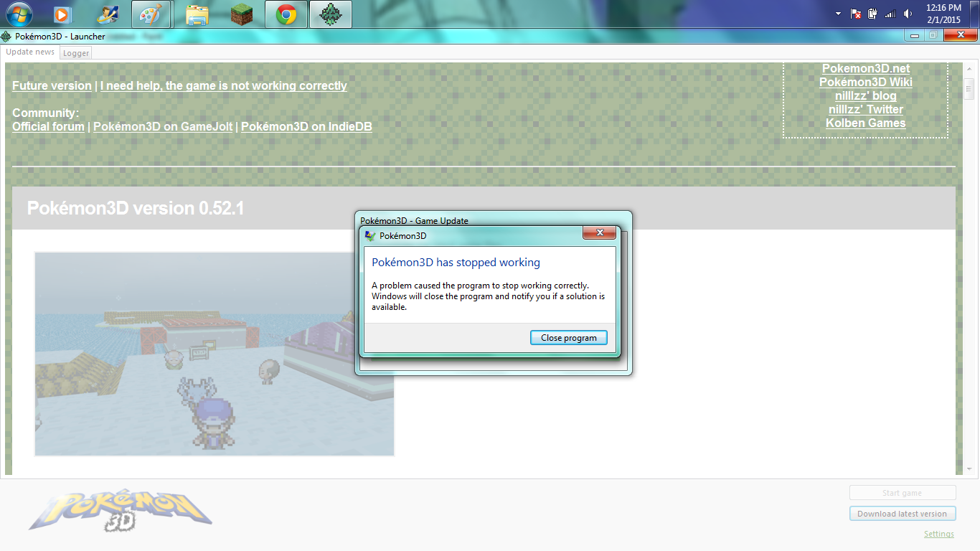This screenshot has width=980, height=551.
Task: Visit the Official forum link
Action: point(48,126)
